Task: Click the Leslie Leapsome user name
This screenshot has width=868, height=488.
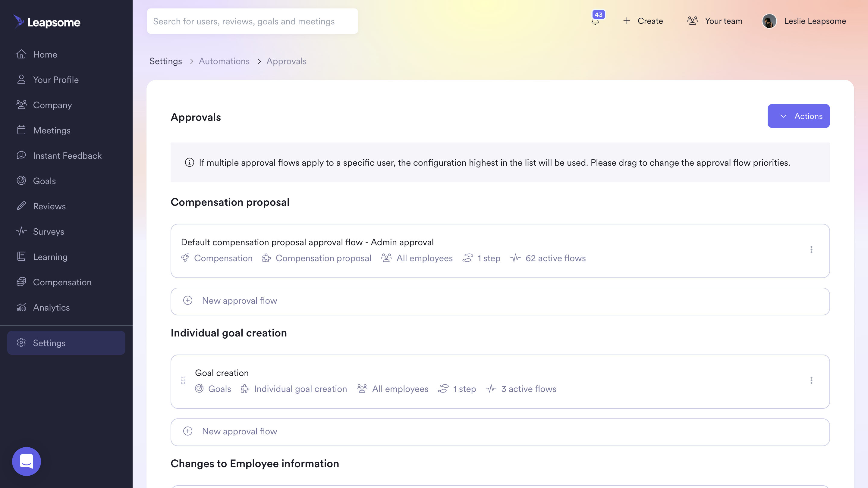Action: pyautogui.click(x=815, y=21)
